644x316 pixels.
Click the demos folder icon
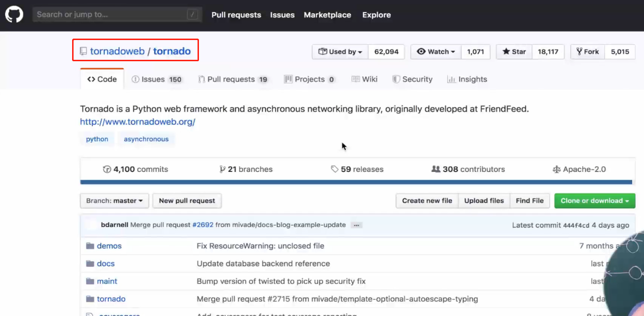[x=91, y=246]
